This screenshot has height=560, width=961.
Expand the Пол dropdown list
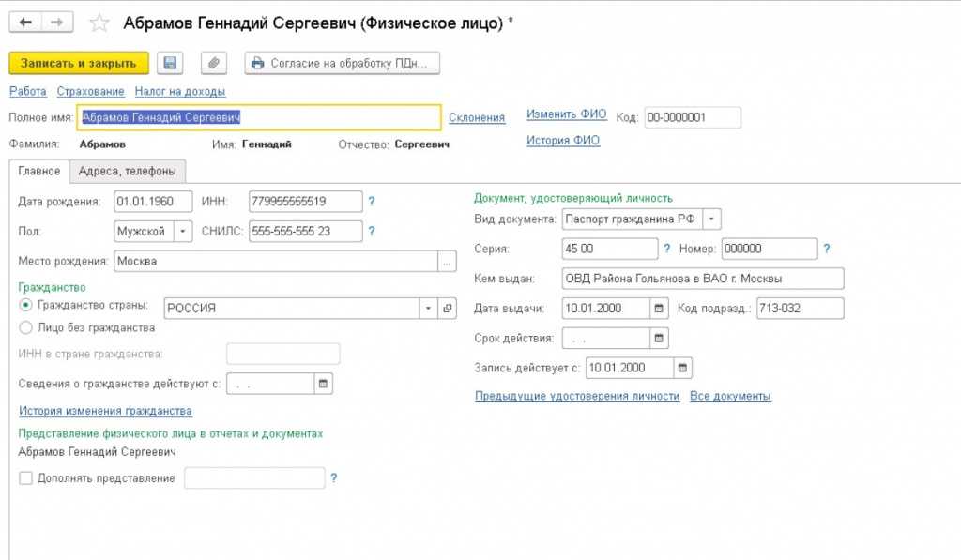click(182, 231)
